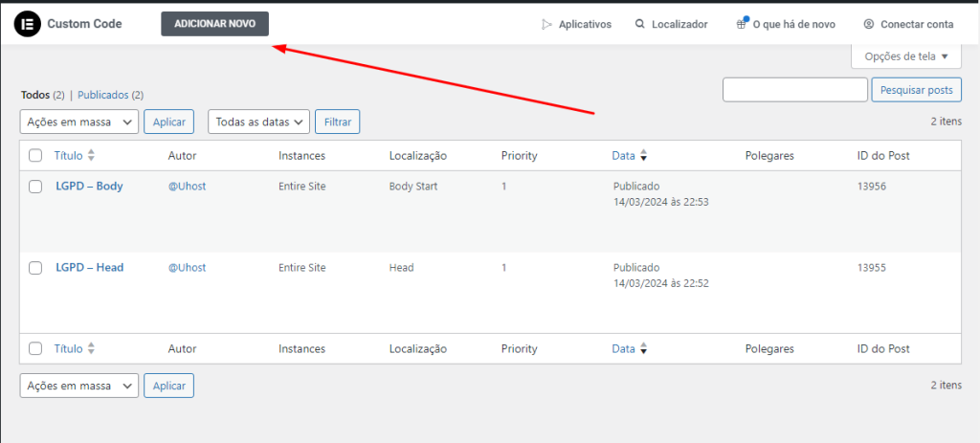The width and height of the screenshot is (980, 443).
Task: Check the select-all box in table header
Action: pyautogui.click(x=35, y=156)
